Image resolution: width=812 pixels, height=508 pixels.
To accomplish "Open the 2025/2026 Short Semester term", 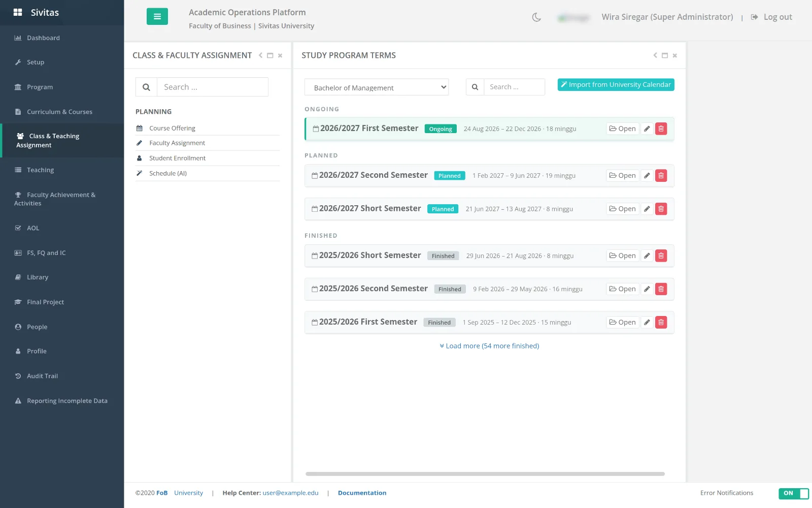I will [x=622, y=256].
